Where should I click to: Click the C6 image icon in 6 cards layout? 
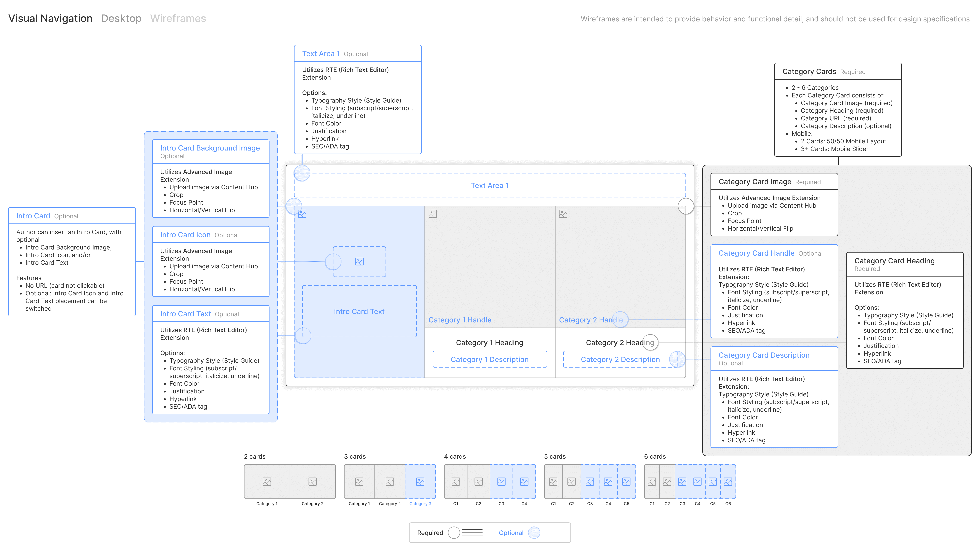pos(728,481)
